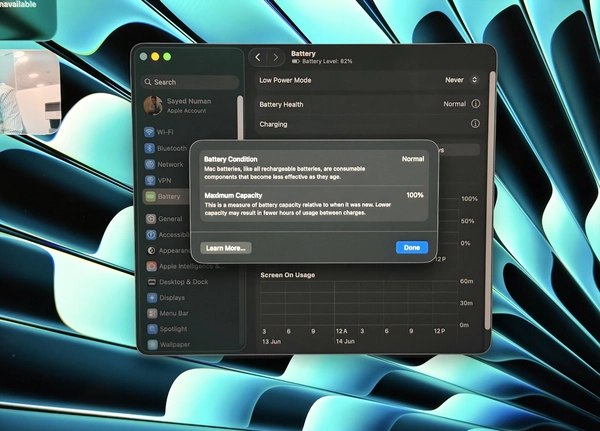Click the Done button
This screenshot has width=600, height=431.
tap(412, 248)
